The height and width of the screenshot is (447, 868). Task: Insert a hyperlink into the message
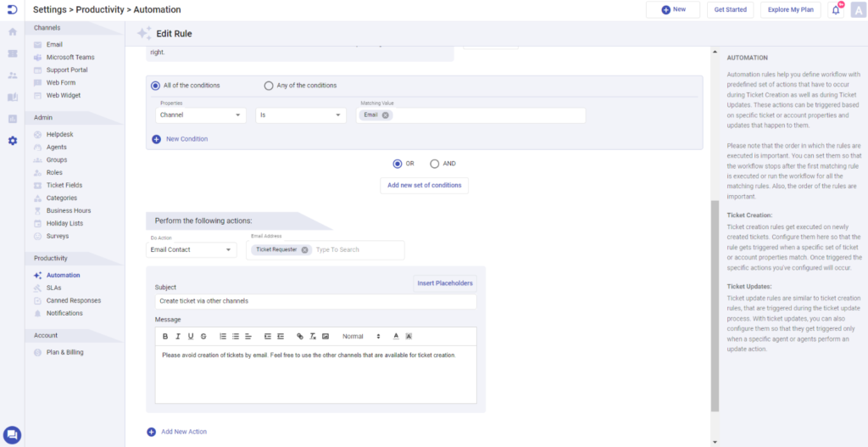pos(300,336)
